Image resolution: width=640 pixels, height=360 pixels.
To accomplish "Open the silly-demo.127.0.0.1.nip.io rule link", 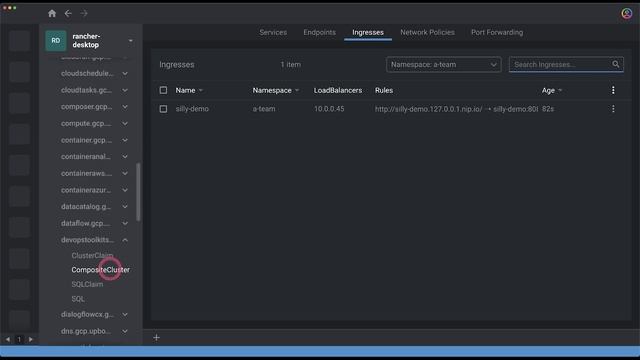I will [x=429, y=109].
